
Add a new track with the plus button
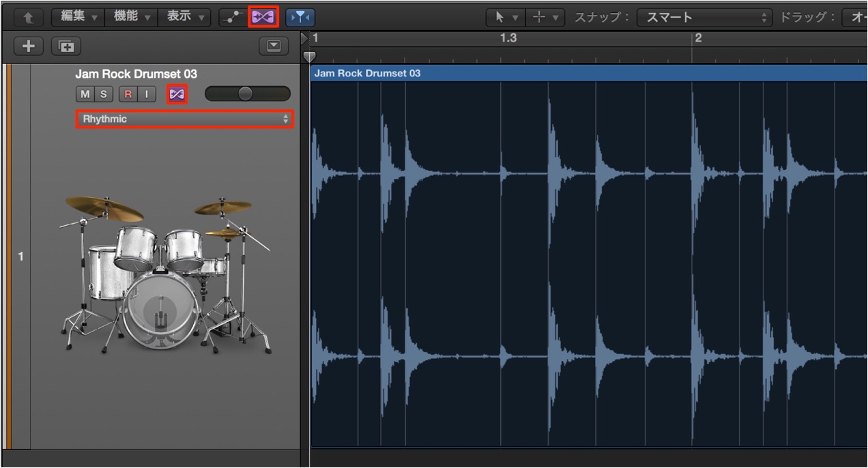pos(29,46)
